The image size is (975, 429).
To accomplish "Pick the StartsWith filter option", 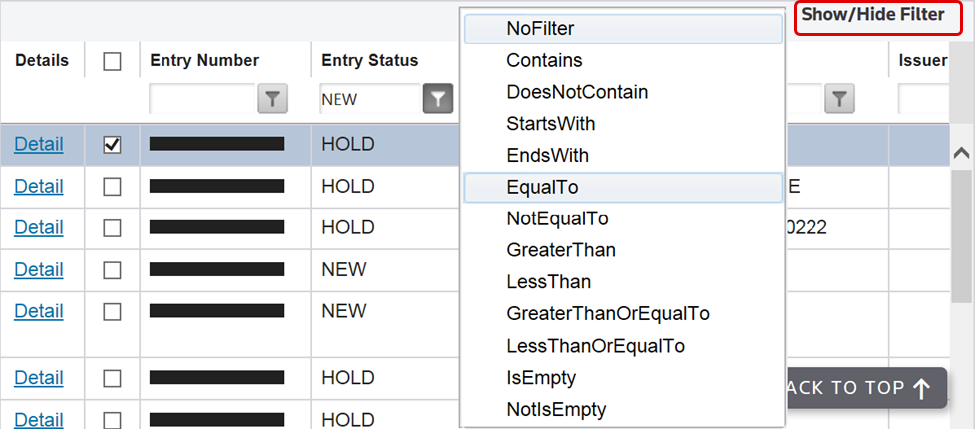I will [x=551, y=124].
